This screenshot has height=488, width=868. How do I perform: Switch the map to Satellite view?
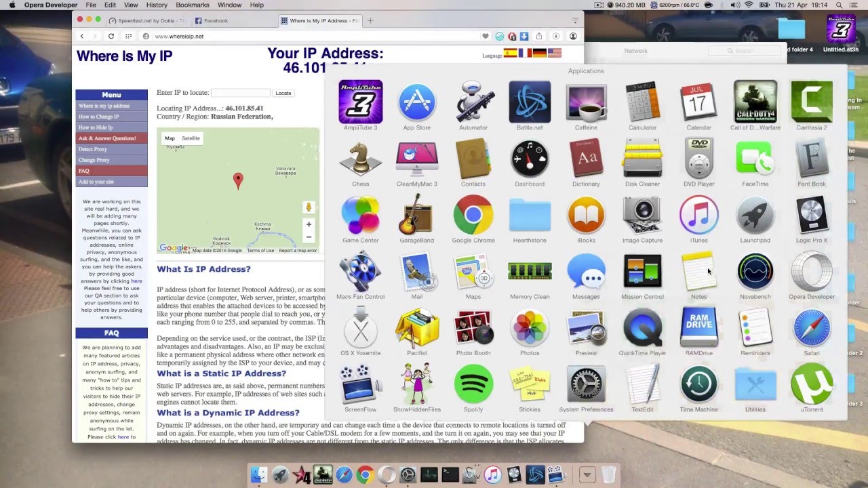(x=191, y=138)
